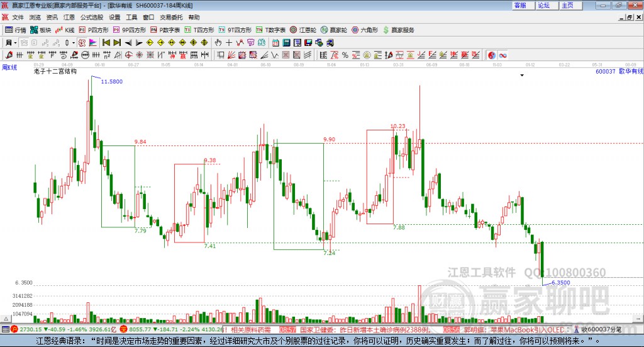Image resolution: width=644 pixels, height=347 pixels.
Task: Open the 窗口 menu
Action: point(148,17)
